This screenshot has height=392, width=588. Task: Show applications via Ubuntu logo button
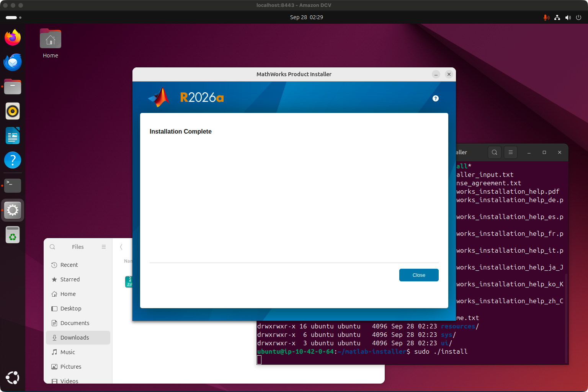pyautogui.click(x=13, y=377)
